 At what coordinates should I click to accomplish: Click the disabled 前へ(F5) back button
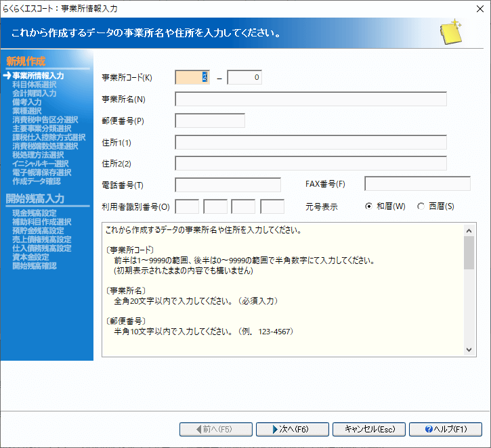[215, 429]
